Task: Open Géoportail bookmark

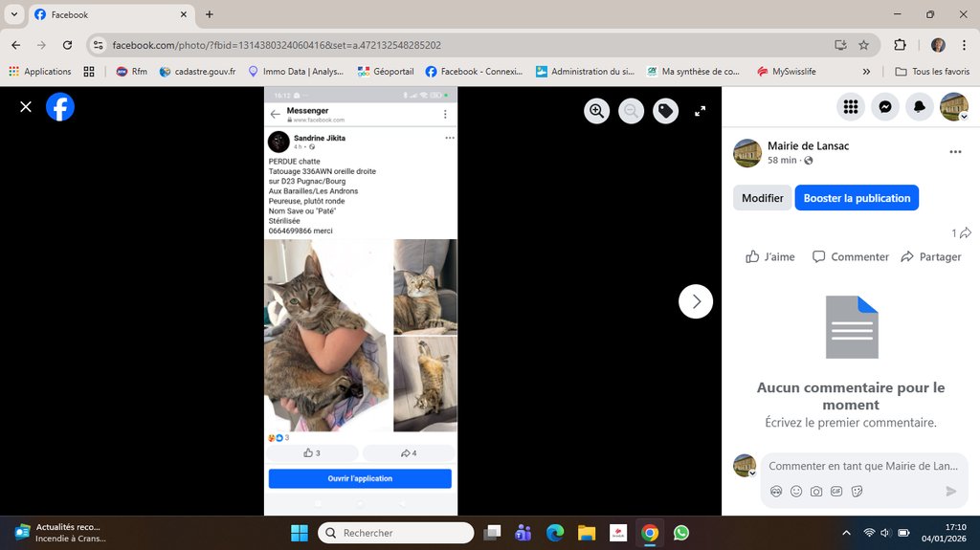Action: 386,72
